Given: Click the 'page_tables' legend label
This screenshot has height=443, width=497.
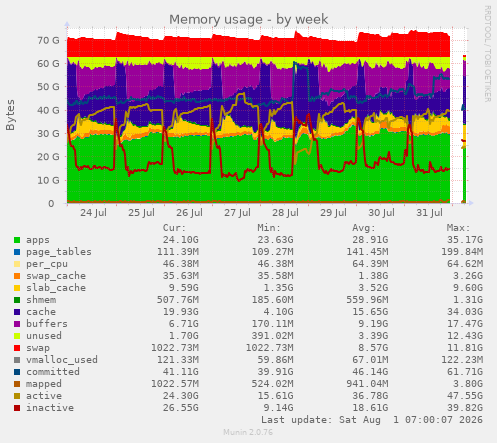Looking at the screenshot, I should (59, 252).
